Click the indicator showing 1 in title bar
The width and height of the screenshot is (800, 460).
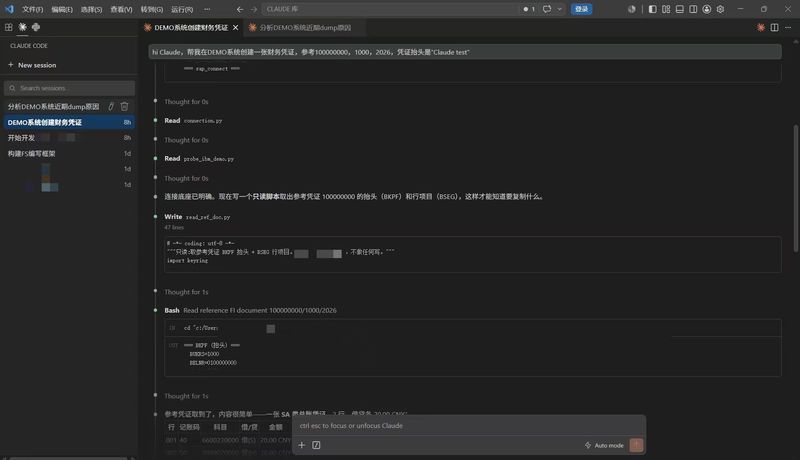(529, 9)
